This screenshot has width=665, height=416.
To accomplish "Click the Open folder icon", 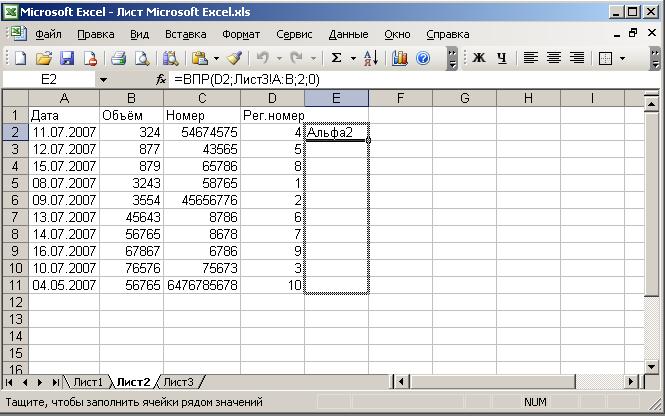I will pos(44,58).
